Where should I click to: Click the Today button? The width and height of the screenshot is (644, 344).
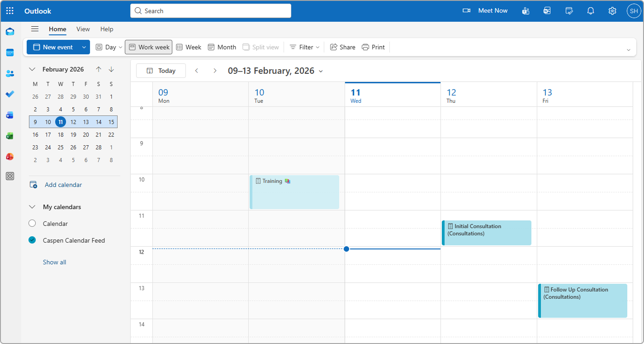coord(161,71)
